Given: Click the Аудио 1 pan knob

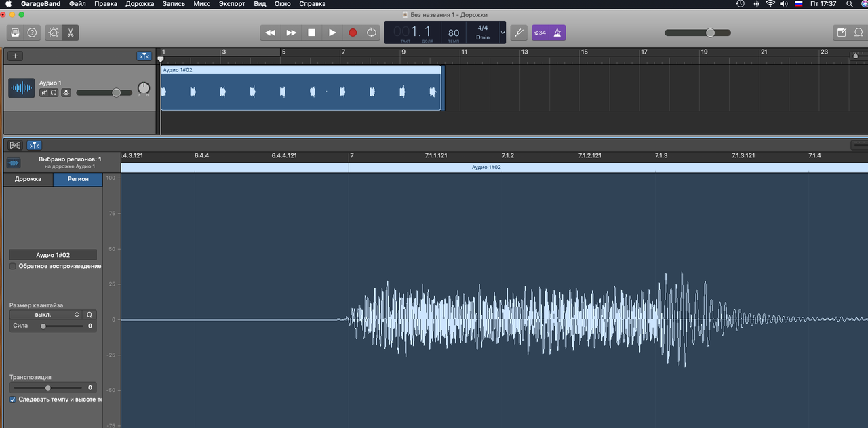Looking at the screenshot, I should pos(144,88).
